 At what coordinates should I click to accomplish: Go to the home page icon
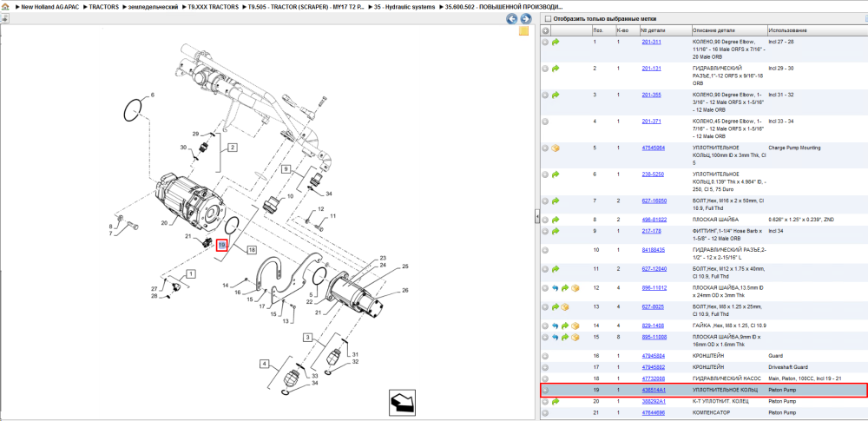[5, 7]
